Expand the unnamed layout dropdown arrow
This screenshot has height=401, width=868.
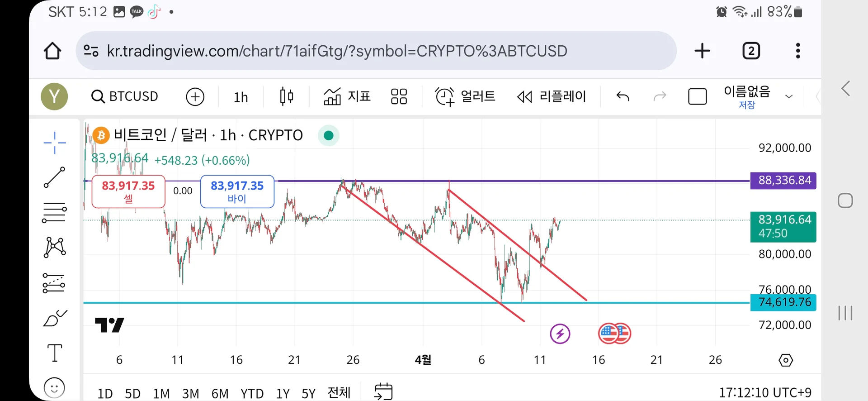tap(789, 96)
